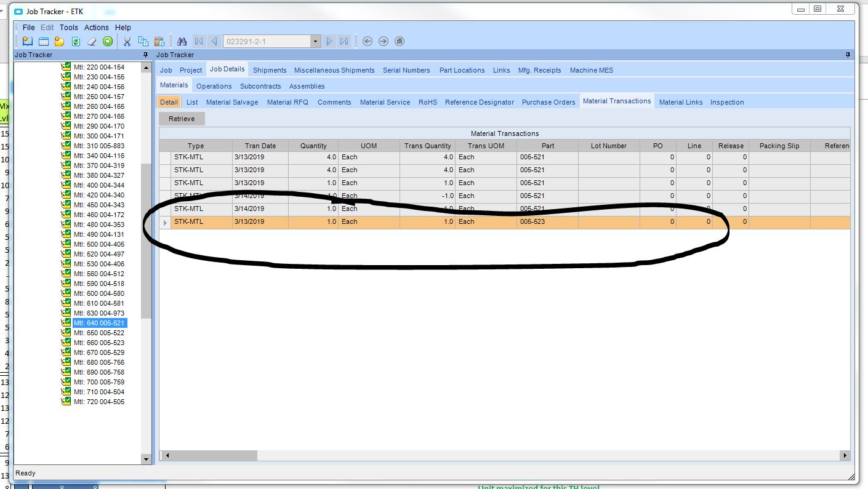Open the Part Locations tab
This screenshot has width=868, height=489.
pos(462,70)
